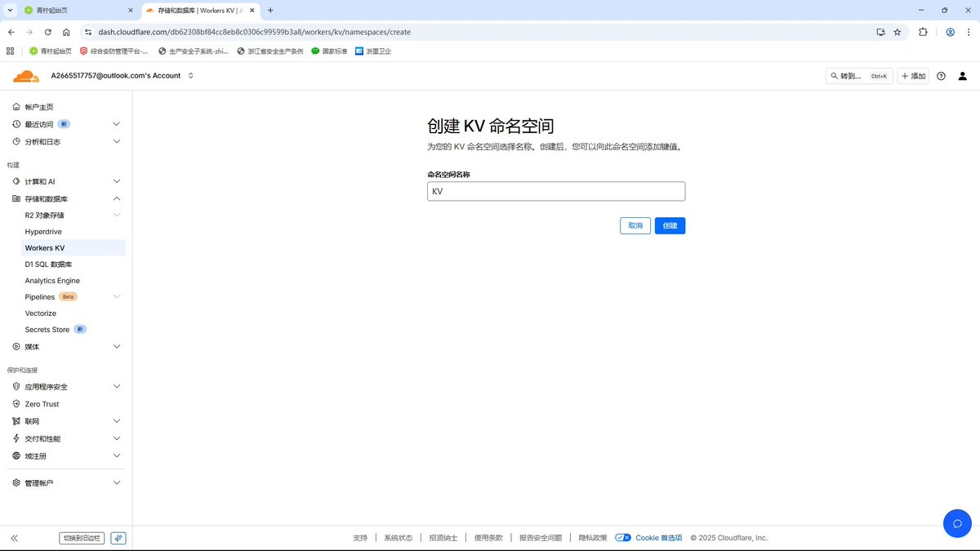
Task: Click the browser home icon
Action: click(66, 32)
